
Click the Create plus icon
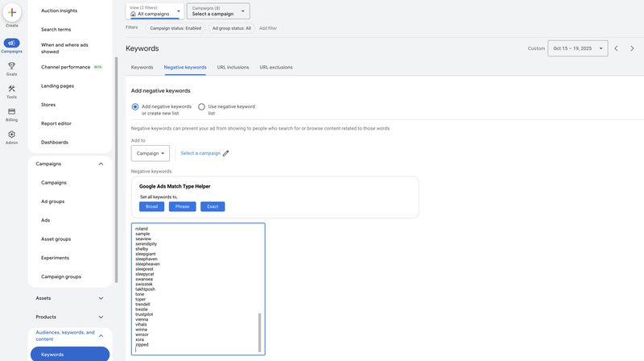pyautogui.click(x=12, y=12)
